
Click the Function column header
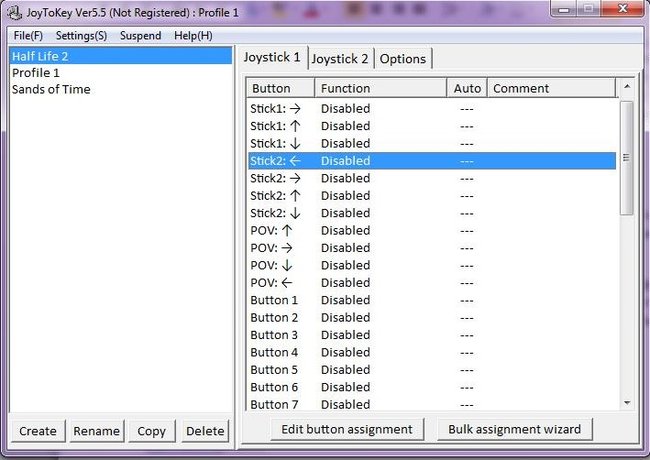point(381,88)
